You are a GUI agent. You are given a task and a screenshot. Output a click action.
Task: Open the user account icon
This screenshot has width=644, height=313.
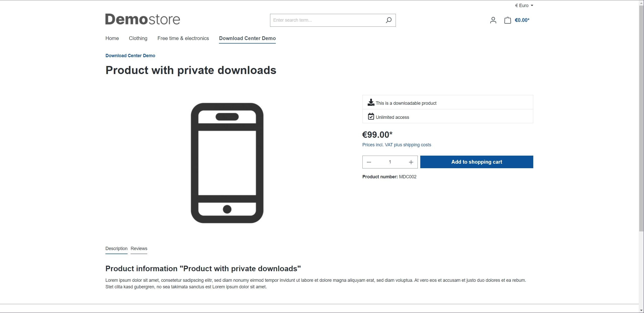click(x=493, y=20)
